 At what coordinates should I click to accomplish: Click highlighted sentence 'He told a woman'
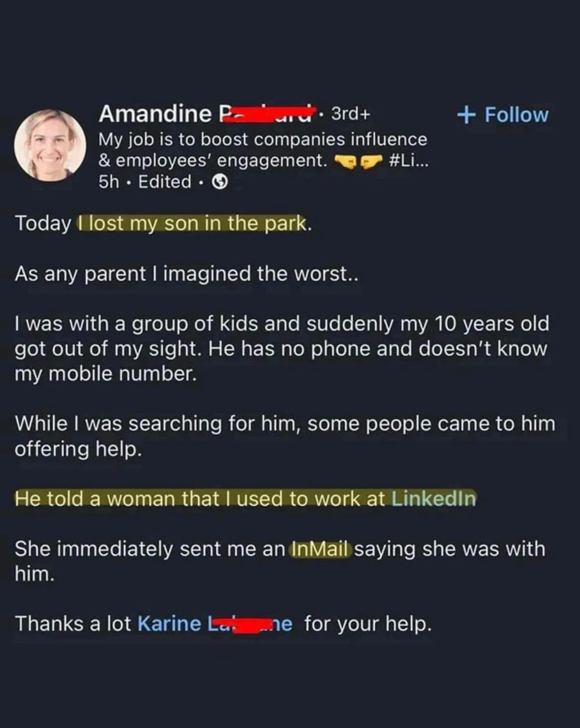[x=202, y=499]
